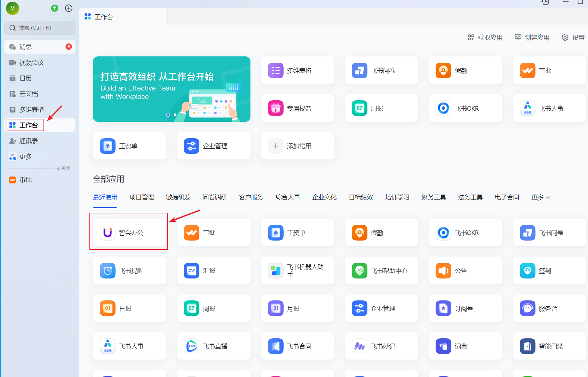Open 飞书OKR in the recent apps list
This screenshot has height=377, width=588.
point(465,233)
